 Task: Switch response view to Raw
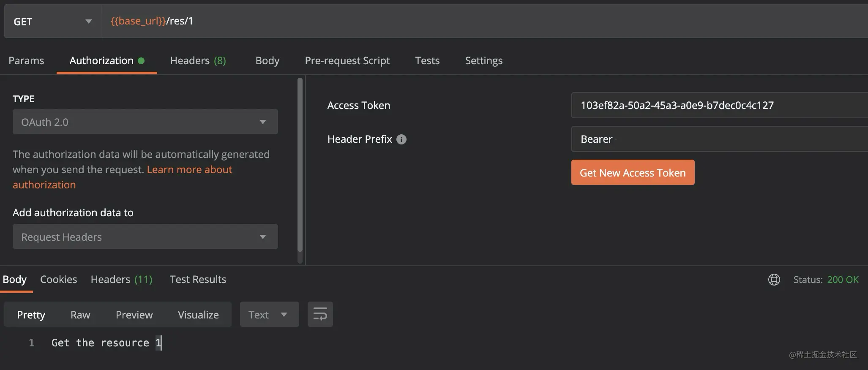pyautogui.click(x=80, y=315)
